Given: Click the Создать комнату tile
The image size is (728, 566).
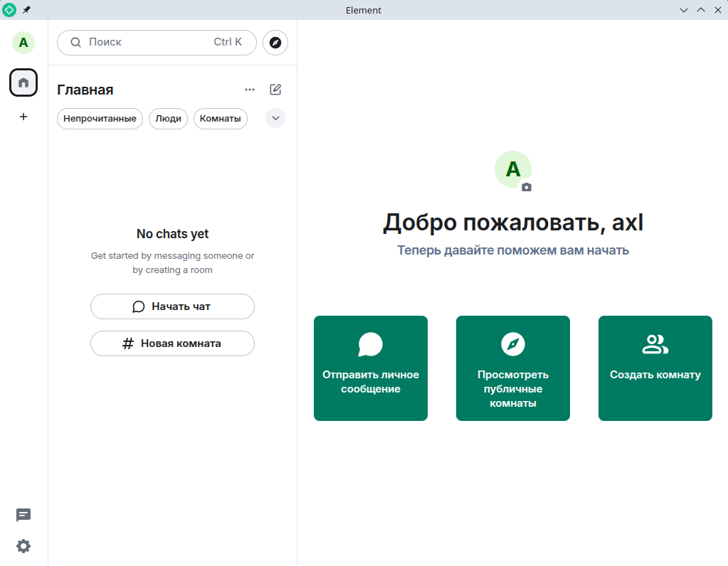Looking at the screenshot, I should point(655,368).
